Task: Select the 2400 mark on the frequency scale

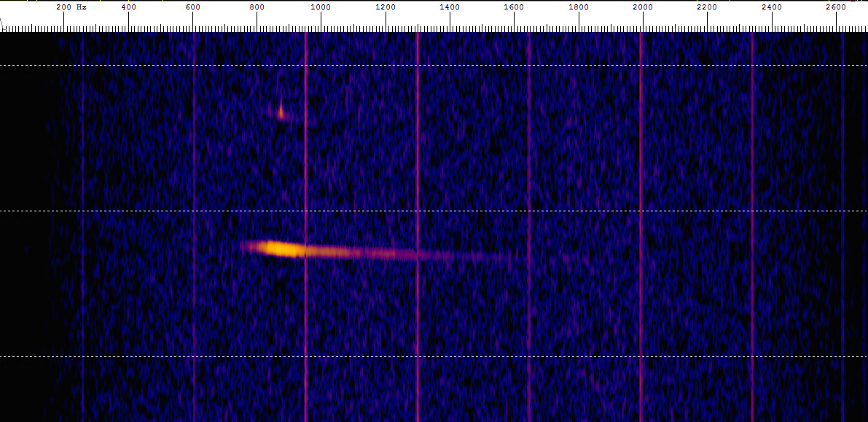Action: 771,7
